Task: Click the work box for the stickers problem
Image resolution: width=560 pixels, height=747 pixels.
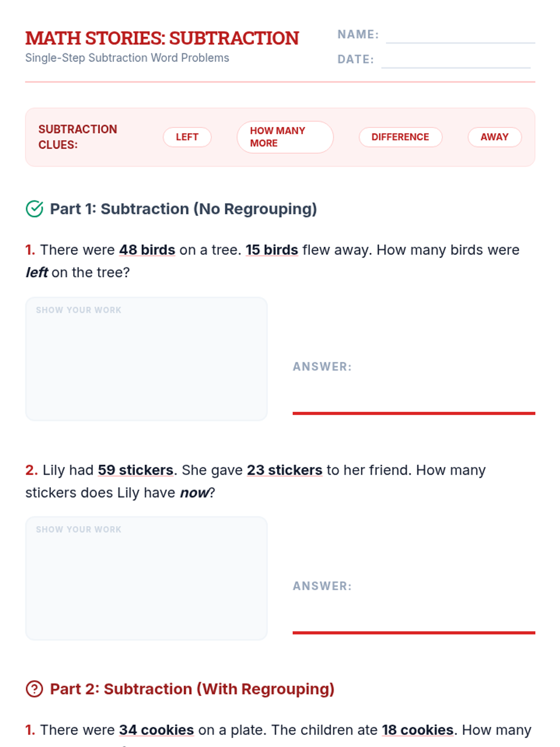Action: coord(147,578)
